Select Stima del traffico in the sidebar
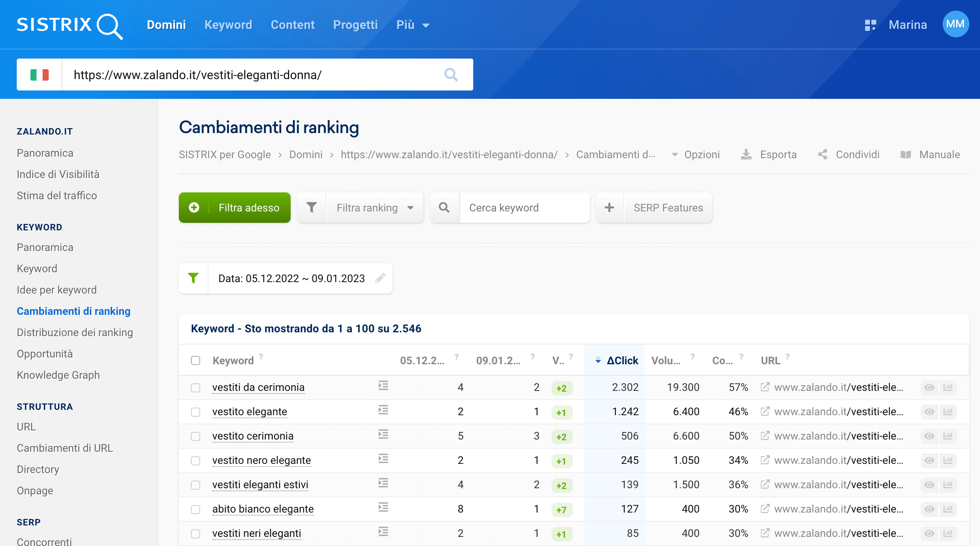Image resolution: width=980 pixels, height=546 pixels. (x=57, y=195)
